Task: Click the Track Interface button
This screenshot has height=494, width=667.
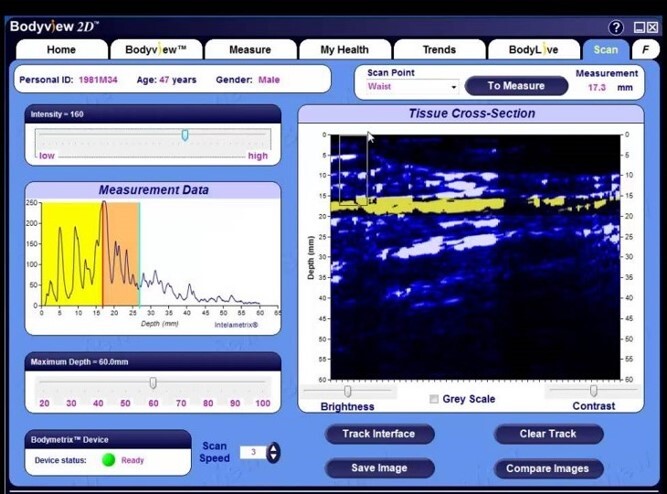Action: 379,434
